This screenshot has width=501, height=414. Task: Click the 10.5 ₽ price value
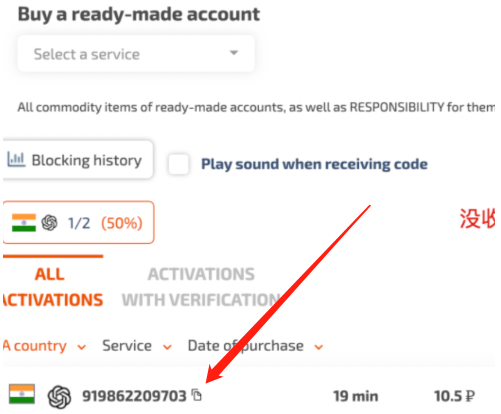[x=454, y=396]
